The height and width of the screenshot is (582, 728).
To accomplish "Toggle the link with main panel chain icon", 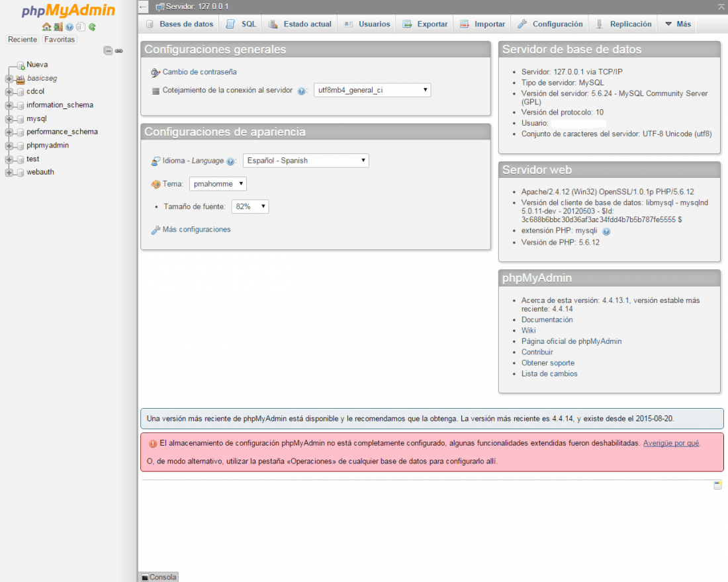I will [119, 51].
